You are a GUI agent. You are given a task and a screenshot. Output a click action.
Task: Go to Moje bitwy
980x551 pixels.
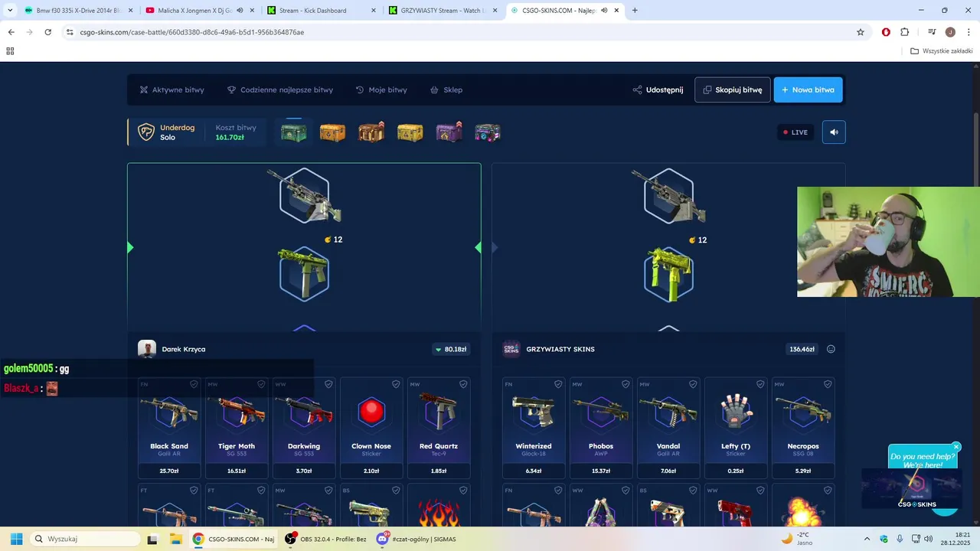tap(381, 90)
